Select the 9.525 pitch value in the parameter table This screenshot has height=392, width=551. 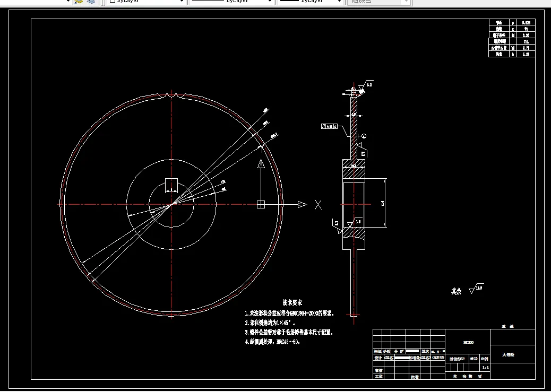526,22
